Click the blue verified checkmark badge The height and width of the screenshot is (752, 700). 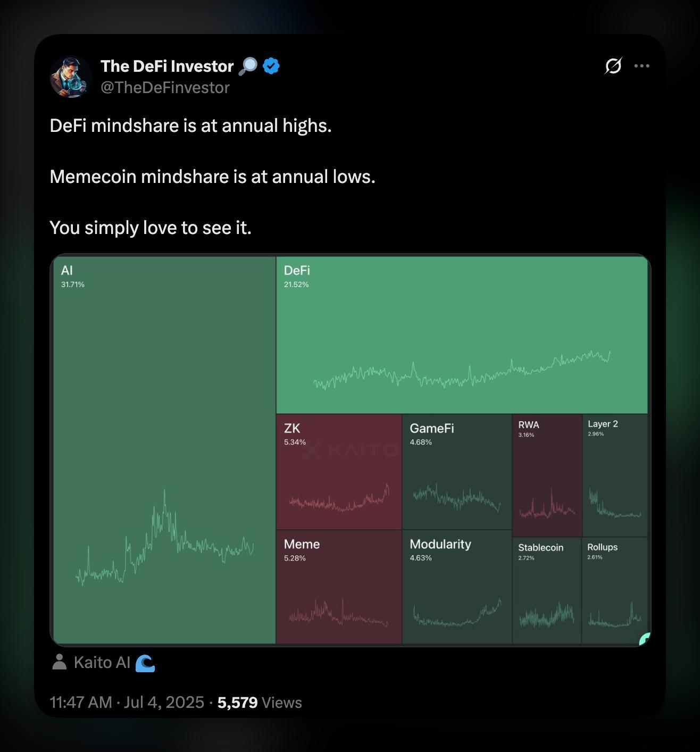pyautogui.click(x=271, y=66)
